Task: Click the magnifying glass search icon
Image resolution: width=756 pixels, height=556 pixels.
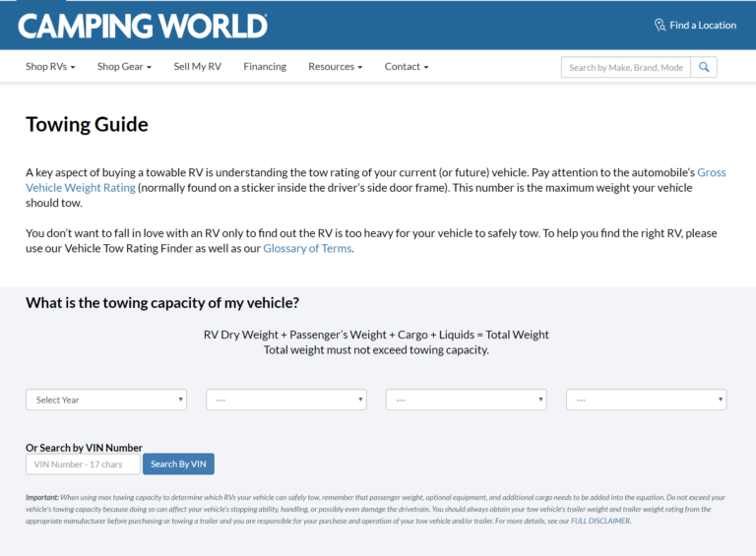Action: [704, 67]
